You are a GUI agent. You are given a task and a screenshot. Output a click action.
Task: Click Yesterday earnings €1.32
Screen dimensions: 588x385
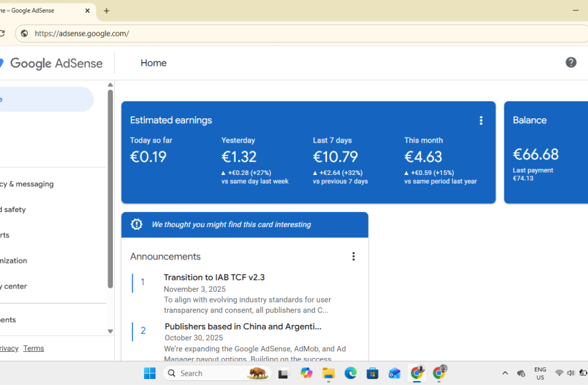239,157
